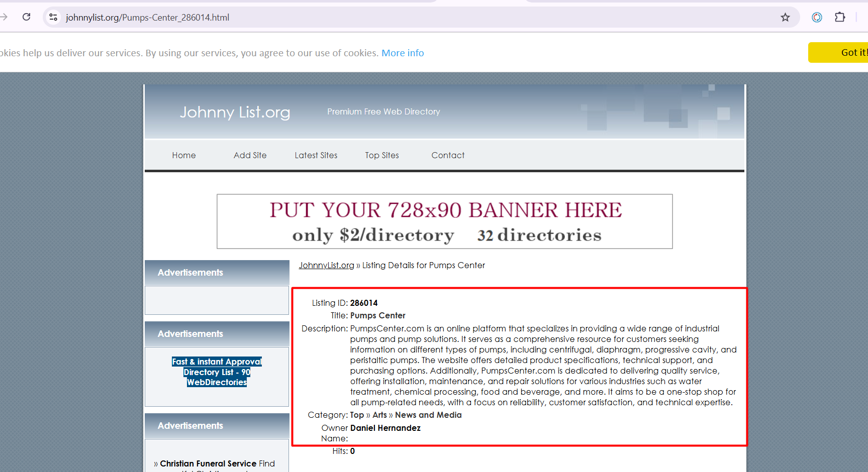The height and width of the screenshot is (472, 868).
Task: Click the Premium Free Web Directory tagline
Action: (383, 111)
